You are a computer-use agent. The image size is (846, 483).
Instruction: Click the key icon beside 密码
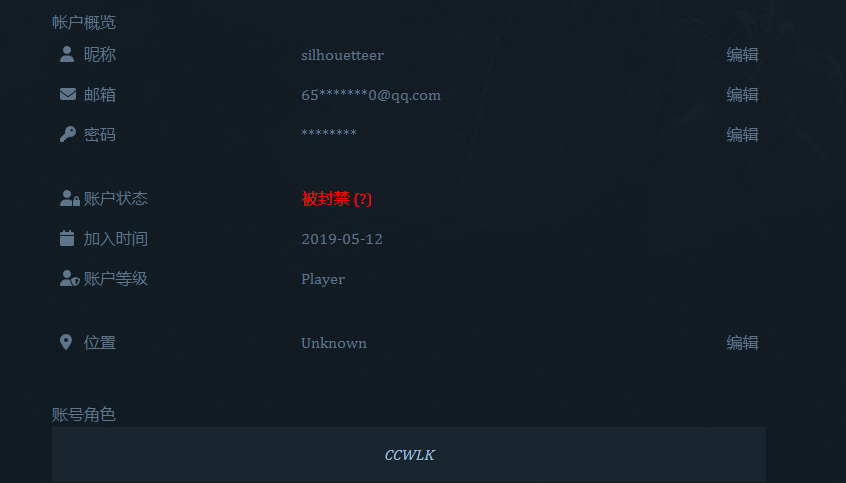[x=67, y=134]
